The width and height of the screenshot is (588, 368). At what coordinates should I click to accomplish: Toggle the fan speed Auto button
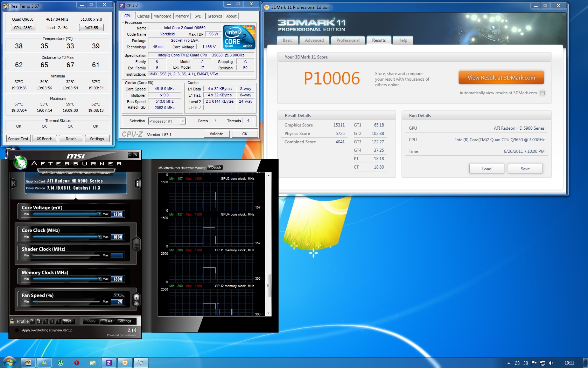(119, 295)
